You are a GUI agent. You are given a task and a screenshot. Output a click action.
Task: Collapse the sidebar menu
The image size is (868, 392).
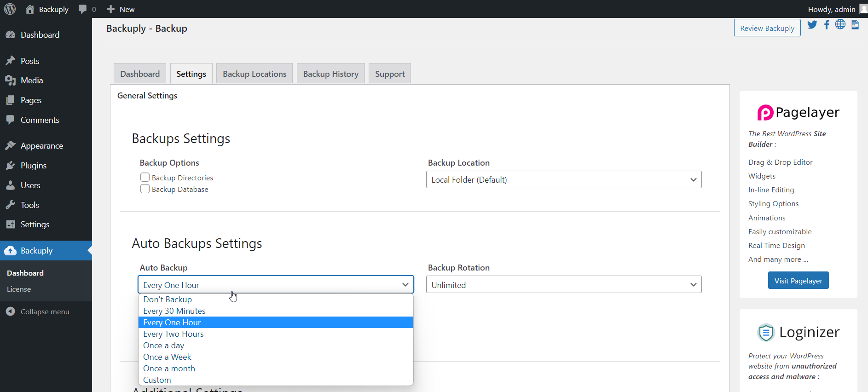(x=45, y=311)
